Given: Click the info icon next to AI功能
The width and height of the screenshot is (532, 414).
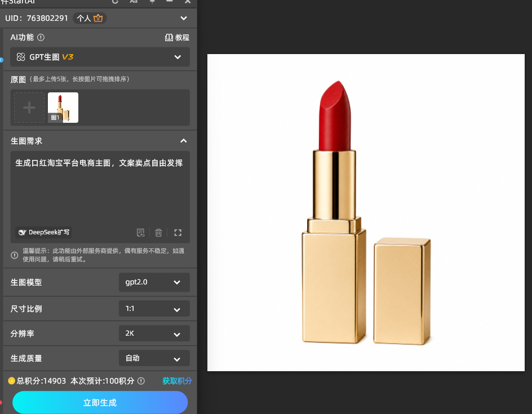Looking at the screenshot, I should [x=41, y=38].
